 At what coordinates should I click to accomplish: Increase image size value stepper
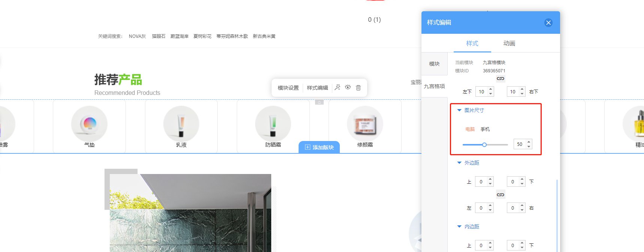[x=529, y=142]
